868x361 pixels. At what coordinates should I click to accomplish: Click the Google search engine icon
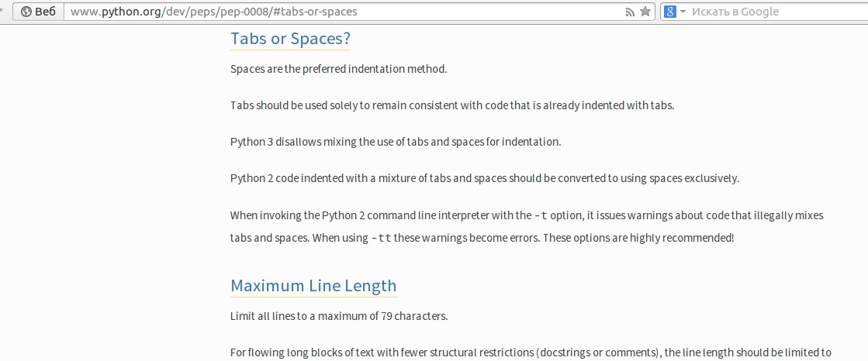coord(670,12)
